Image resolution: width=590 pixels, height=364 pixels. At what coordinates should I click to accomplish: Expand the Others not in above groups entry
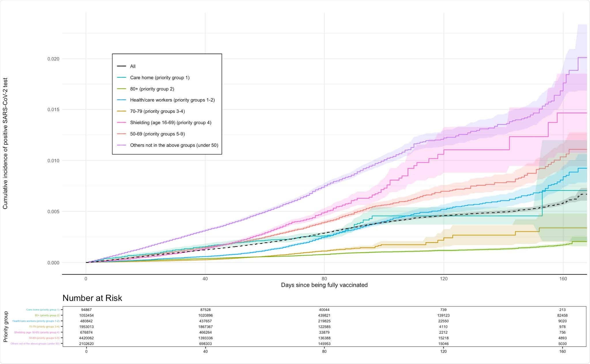point(174,145)
